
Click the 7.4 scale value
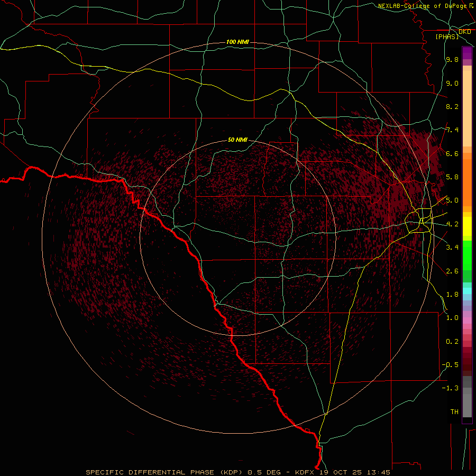[452, 130]
